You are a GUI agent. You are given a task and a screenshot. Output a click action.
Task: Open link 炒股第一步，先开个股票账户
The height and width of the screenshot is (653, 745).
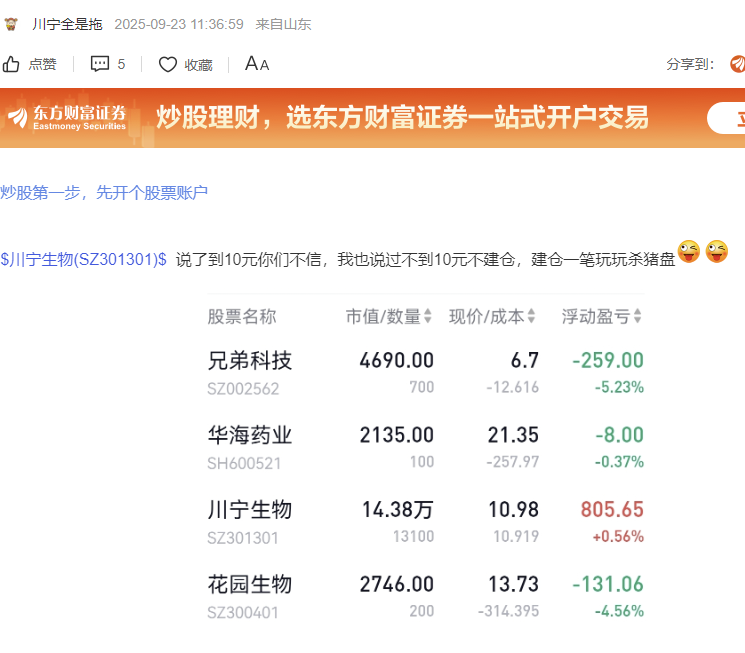pos(104,192)
